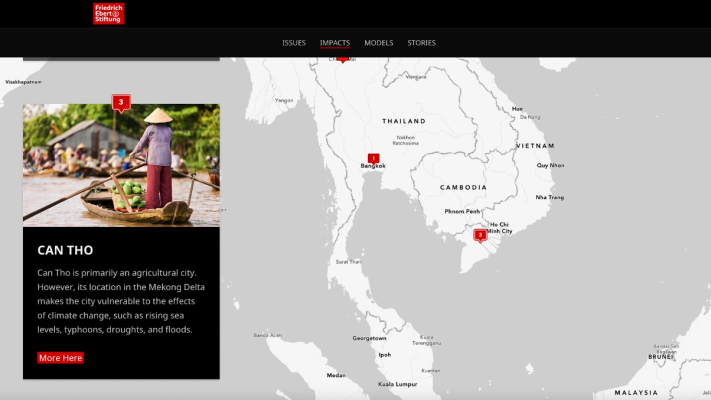This screenshot has height=400, width=711.
Task: Open the Issues navigation item
Action: 294,43
